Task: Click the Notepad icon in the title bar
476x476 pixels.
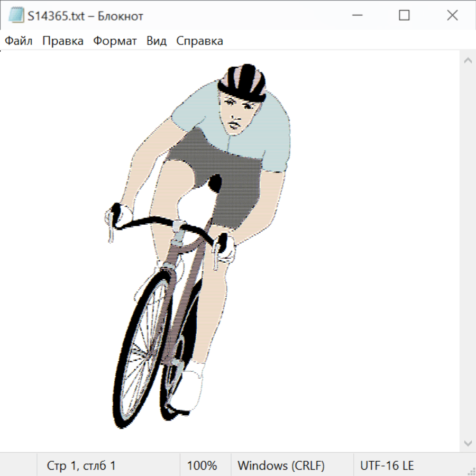Action: point(16,16)
